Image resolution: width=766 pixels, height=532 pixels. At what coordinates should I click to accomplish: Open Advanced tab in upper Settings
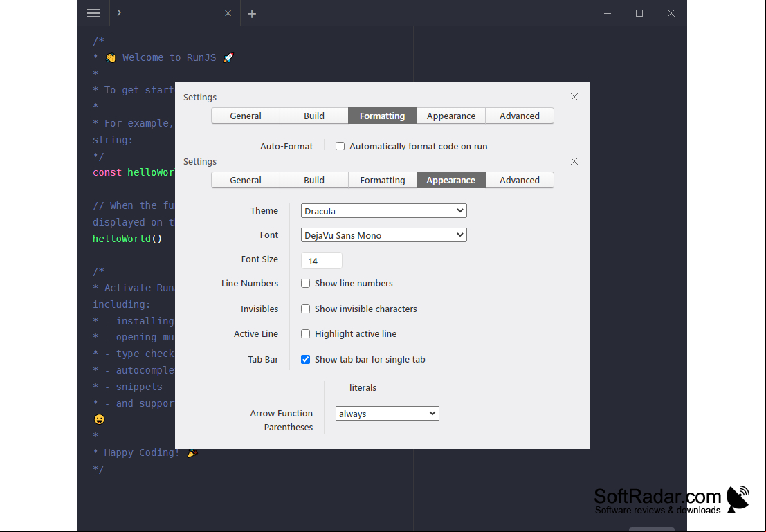pos(519,116)
